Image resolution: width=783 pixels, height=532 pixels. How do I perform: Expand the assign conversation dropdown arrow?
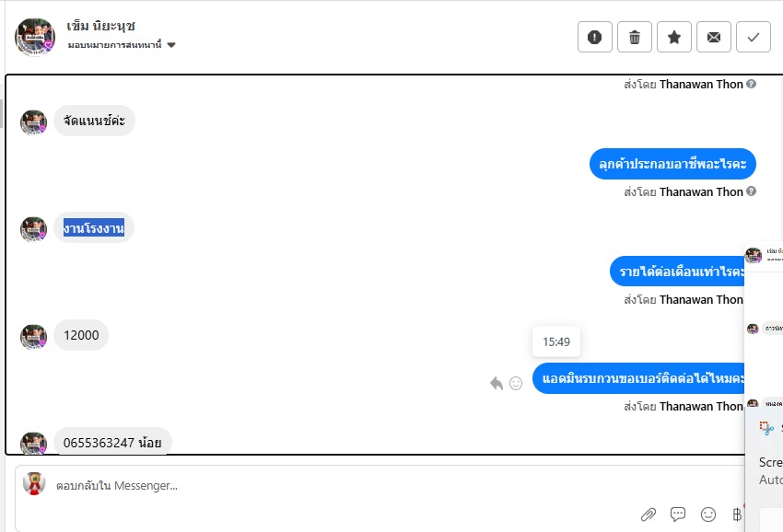171,45
